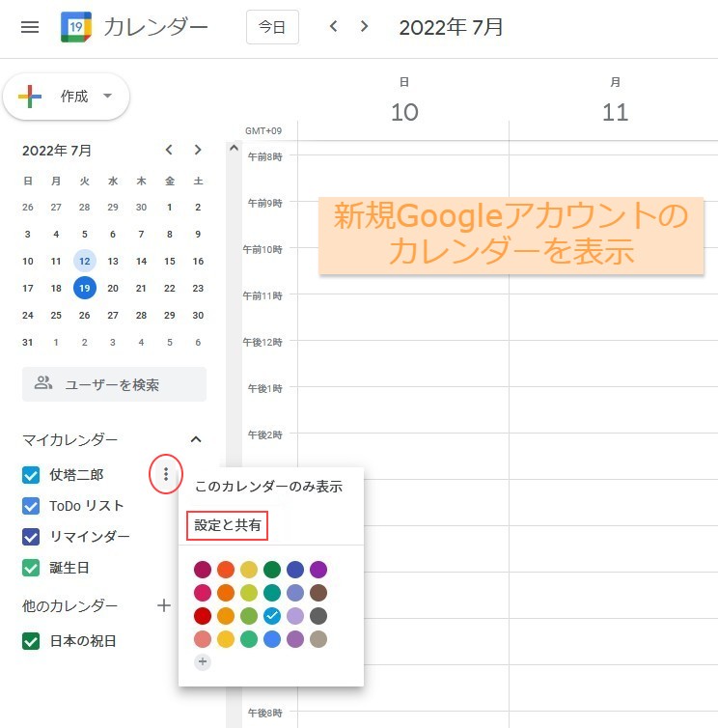The width and height of the screenshot is (718, 728).
Task: Click the 2022年 7月 mini calendar title
Action: [57, 151]
